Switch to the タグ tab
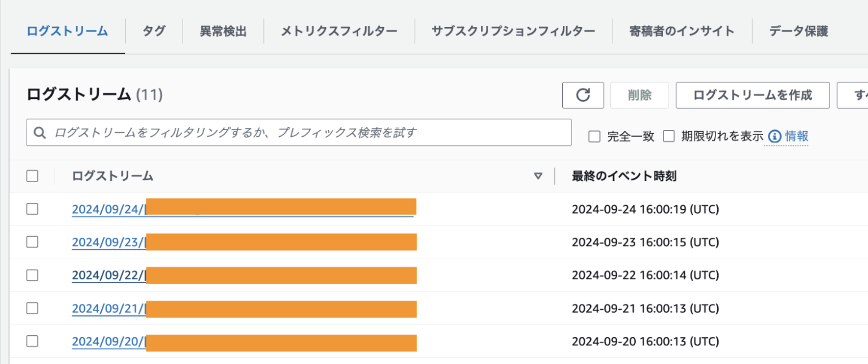 (x=154, y=31)
